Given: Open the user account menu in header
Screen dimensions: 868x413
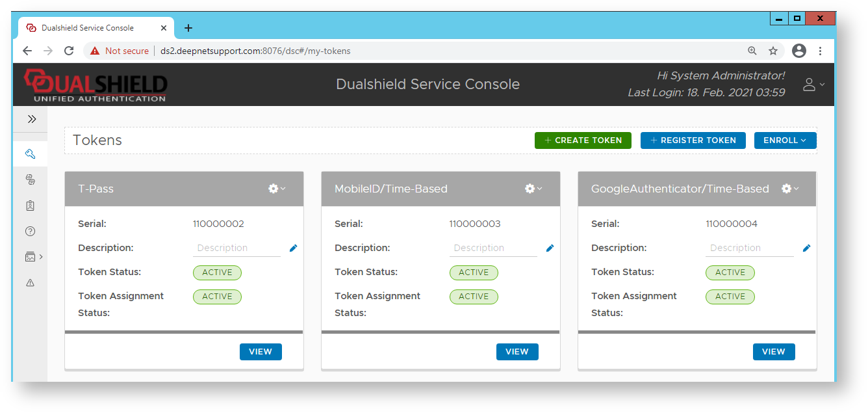Looking at the screenshot, I should tap(813, 85).
